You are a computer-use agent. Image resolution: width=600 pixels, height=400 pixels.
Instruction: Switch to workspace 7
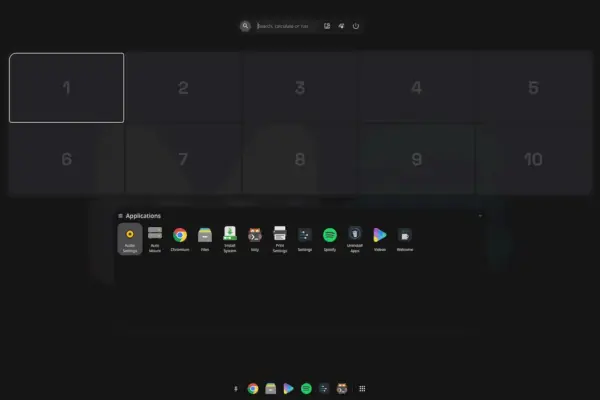coord(183,159)
